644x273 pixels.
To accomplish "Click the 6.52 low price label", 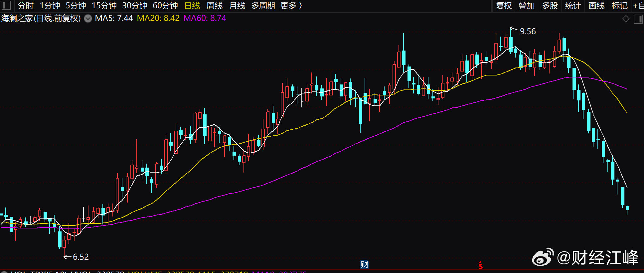I will [81, 257].
